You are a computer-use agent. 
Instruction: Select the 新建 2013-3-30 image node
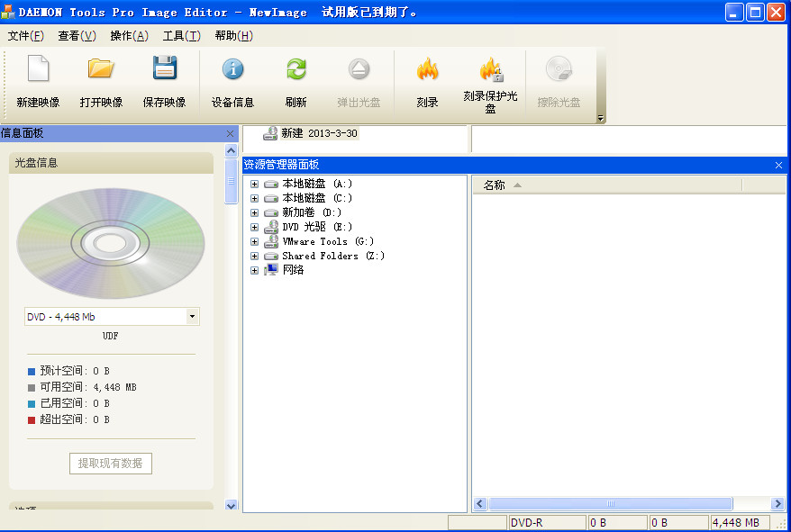[x=319, y=133]
